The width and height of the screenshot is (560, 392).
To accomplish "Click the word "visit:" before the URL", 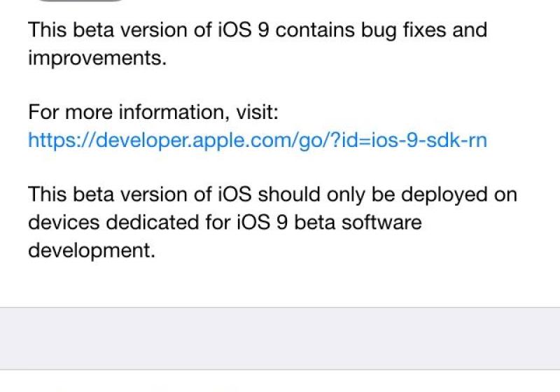I will coord(257,112).
